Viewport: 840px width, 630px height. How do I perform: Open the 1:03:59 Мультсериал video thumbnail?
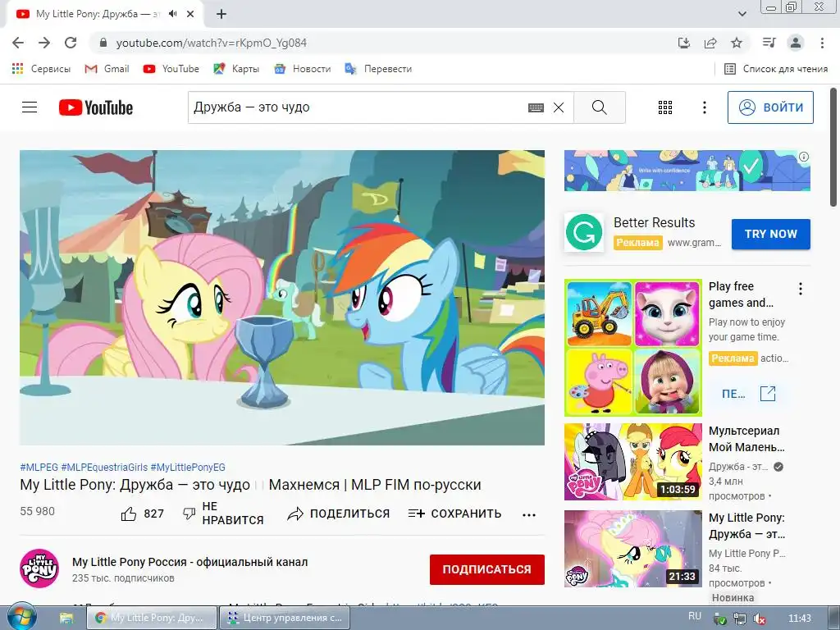[632, 462]
